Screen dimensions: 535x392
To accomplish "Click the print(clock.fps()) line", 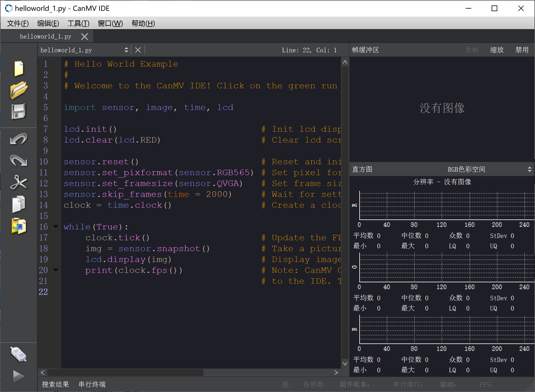I will point(134,270).
